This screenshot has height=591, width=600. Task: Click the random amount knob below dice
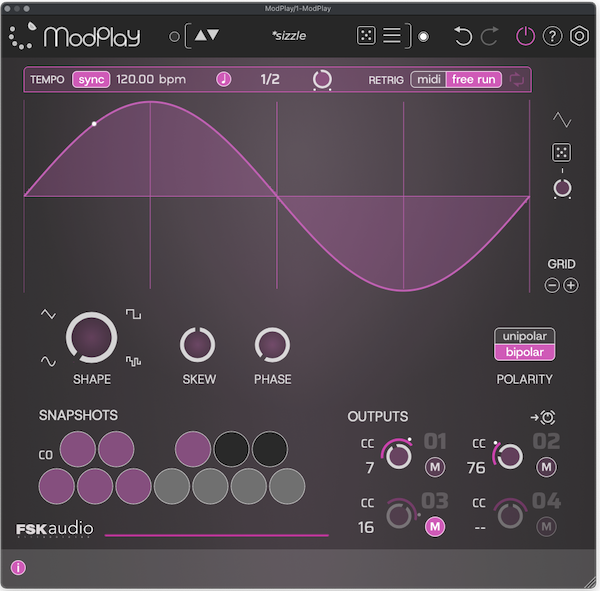(562, 189)
